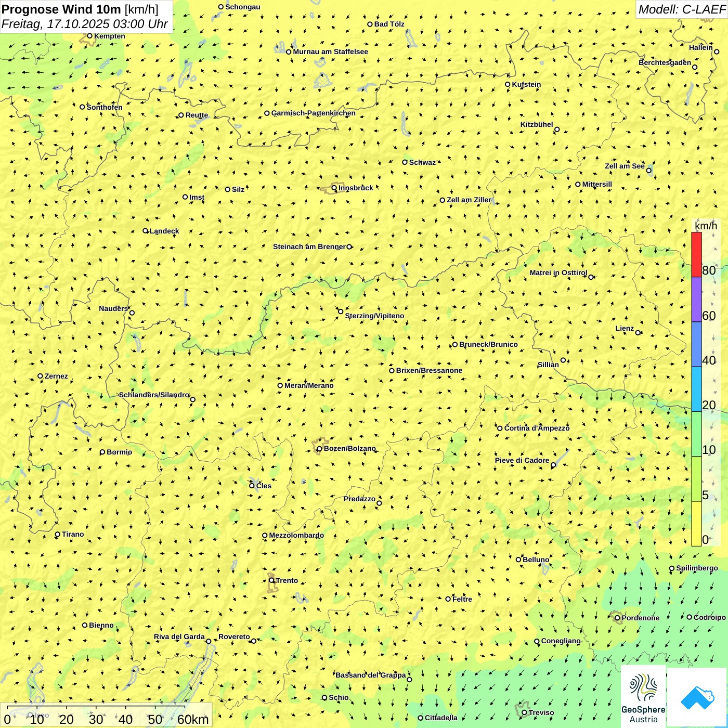The image size is (728, 728).
Task: Click the 'Modell: C-LAEF' label
Action: 682,9
